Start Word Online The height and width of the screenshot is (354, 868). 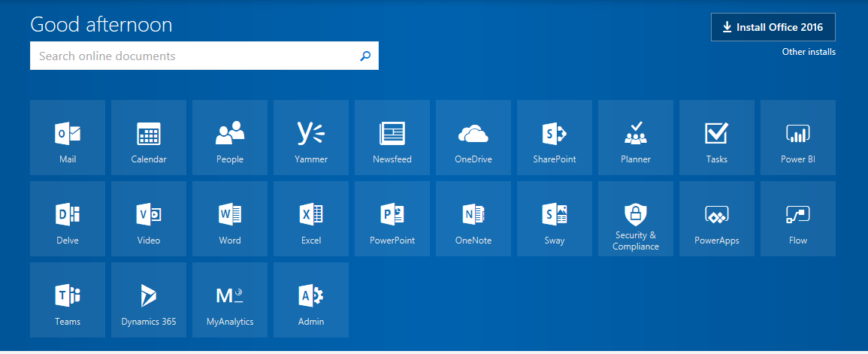pos(230,219)
